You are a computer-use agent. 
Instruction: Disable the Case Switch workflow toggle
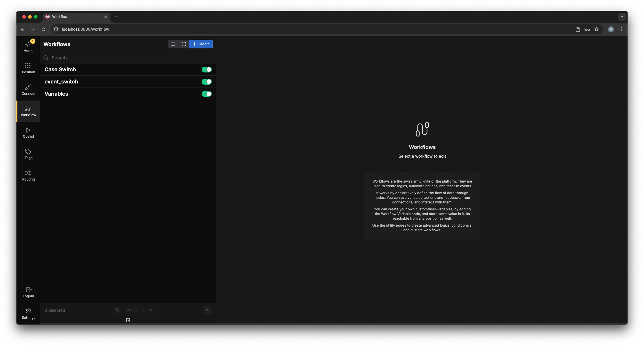[x=207, y=70]
